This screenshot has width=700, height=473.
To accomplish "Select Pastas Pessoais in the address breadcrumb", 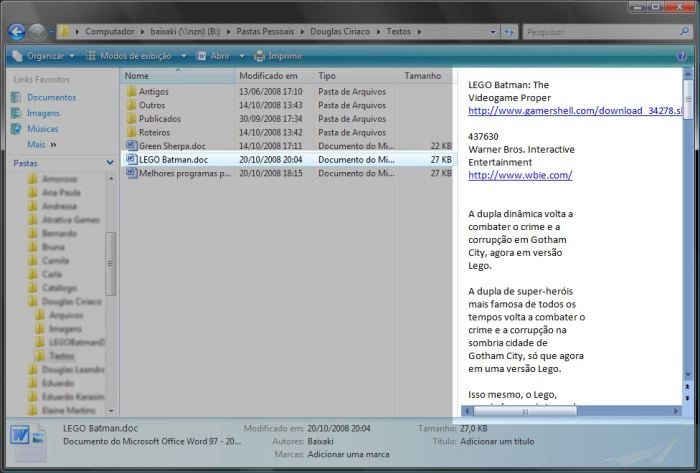I will (x=265, y=32).
